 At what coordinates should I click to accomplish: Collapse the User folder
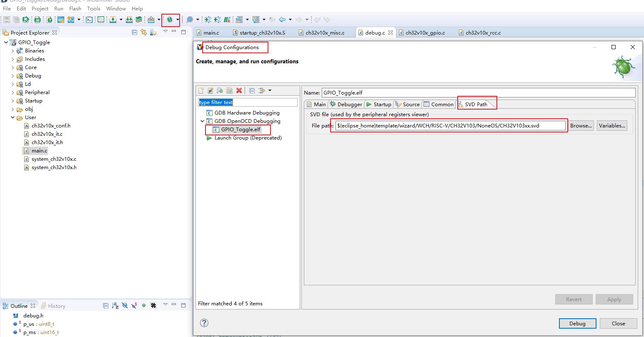tap(13, 117)
